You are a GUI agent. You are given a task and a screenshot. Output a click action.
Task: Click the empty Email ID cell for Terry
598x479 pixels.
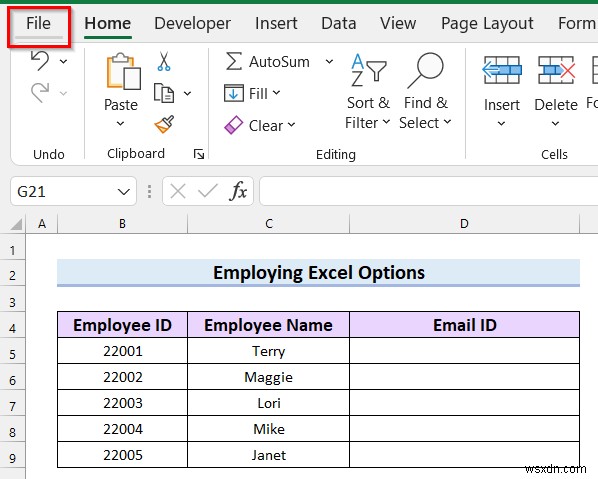point(465,351)
